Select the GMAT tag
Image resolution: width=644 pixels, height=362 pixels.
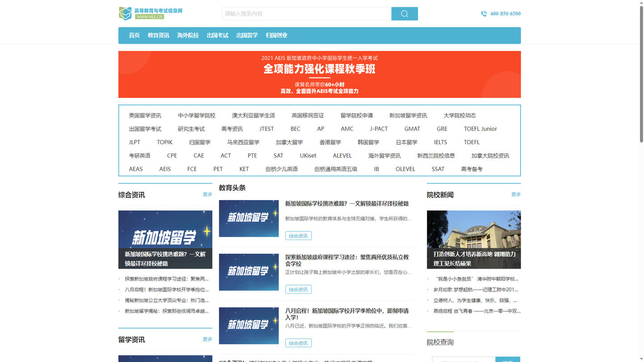click(412, 129)
